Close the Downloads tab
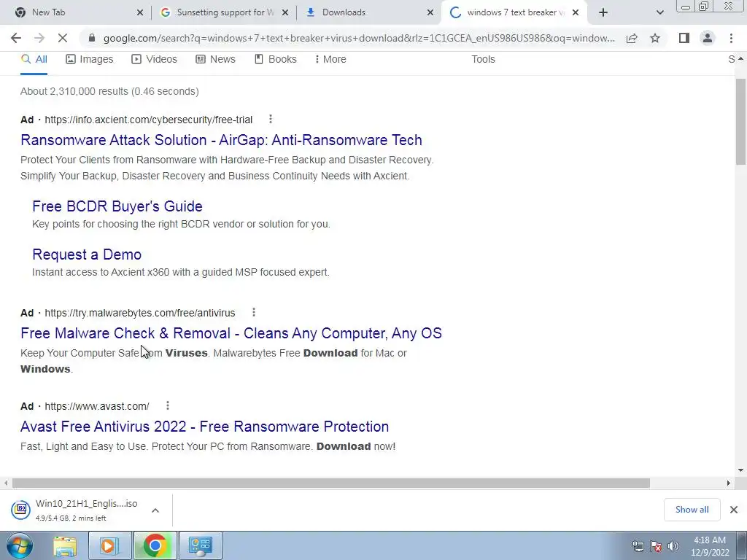This screenshot has width=747, height=560. tap(430, 12)
